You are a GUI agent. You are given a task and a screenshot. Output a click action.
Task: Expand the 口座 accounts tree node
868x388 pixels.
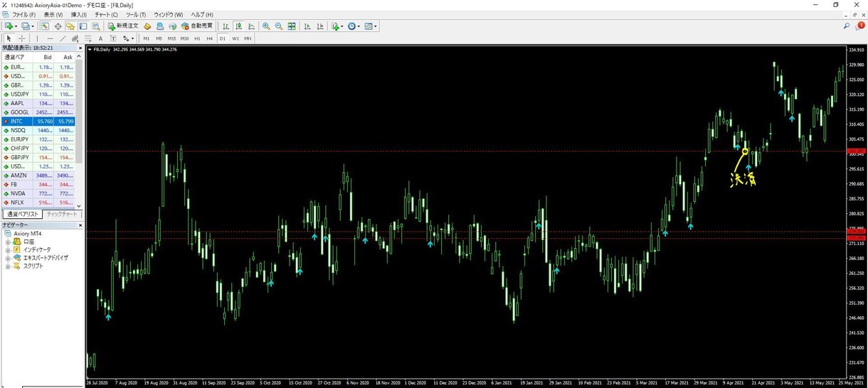click(x=8, y=242)
